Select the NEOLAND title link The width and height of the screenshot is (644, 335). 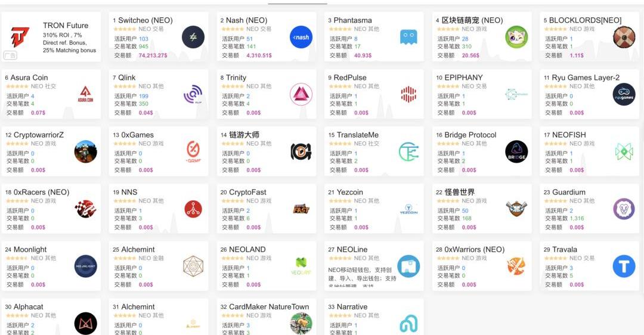[247, 249]
